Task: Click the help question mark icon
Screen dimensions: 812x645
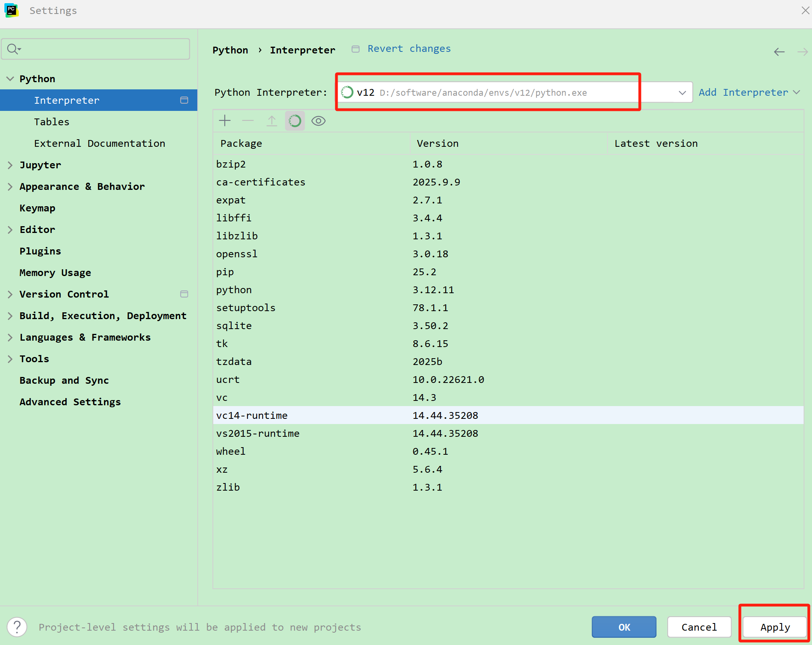Action: coord(17,627)
